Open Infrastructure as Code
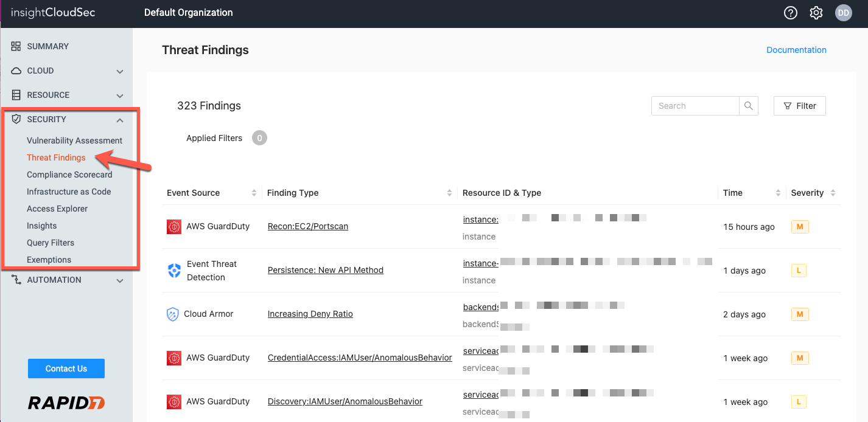The image size is (868, 422). [69, 192]
